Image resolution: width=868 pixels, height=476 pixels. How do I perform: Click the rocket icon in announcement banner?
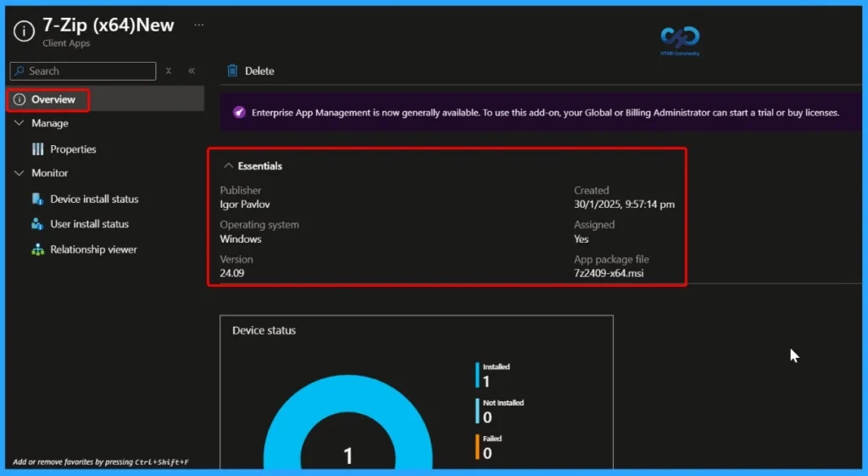pyautogui.click(x=238, y=113)
